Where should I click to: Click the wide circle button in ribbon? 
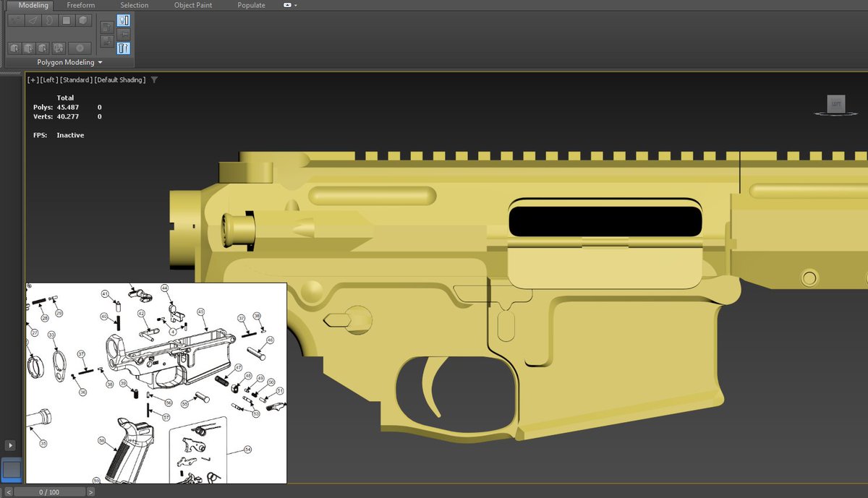[x=80, y=48]
